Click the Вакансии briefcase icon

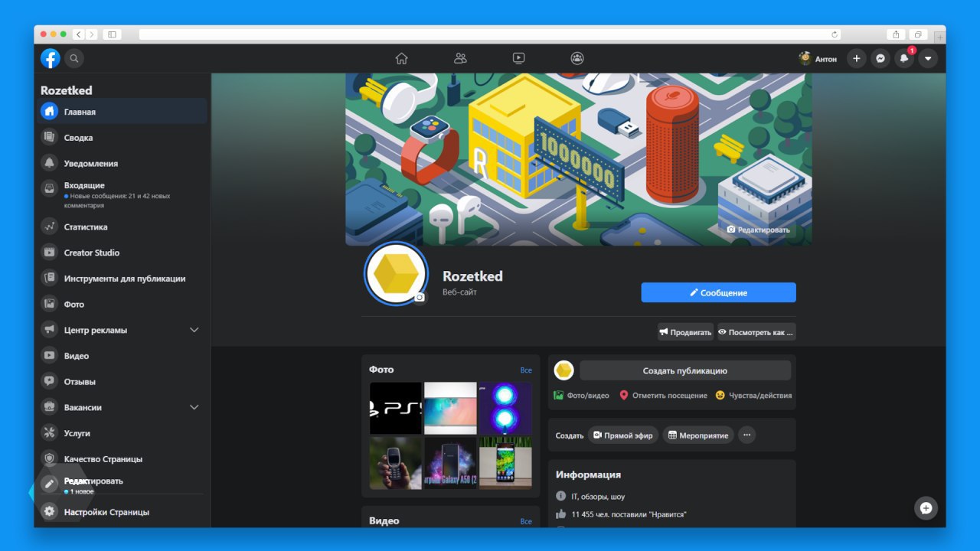pos(50,407)
